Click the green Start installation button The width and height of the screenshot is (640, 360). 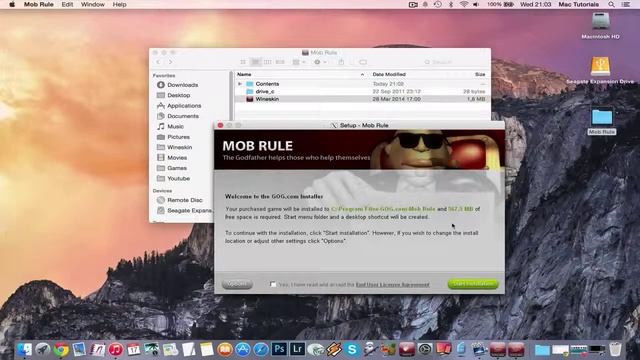pyautogui.click(x=473, y=284)
